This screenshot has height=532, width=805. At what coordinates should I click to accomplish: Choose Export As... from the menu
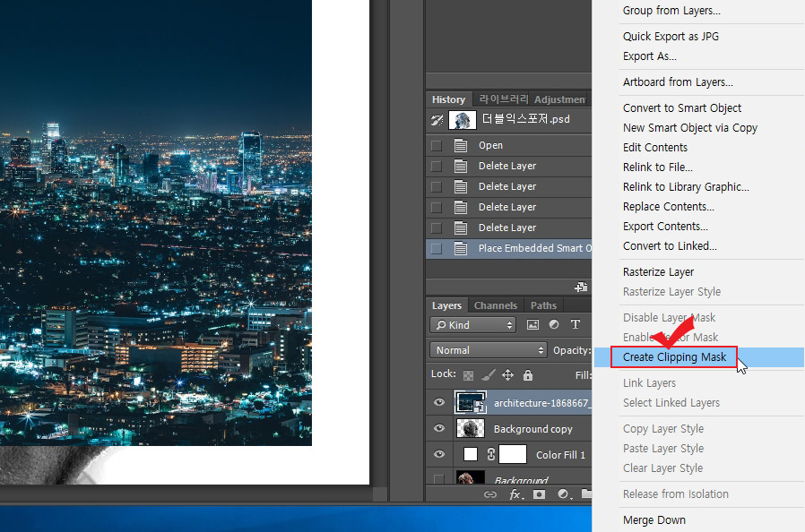click(x=650, y=56)
